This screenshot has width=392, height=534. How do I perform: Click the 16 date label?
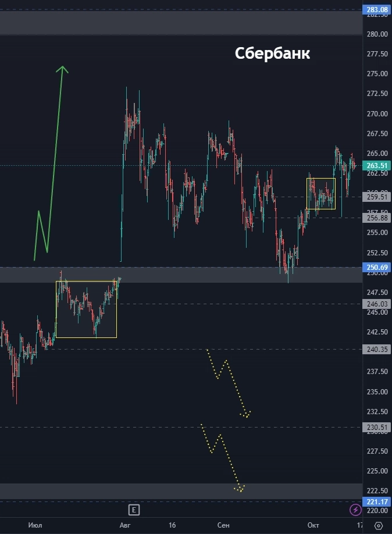tap(172, 525)
